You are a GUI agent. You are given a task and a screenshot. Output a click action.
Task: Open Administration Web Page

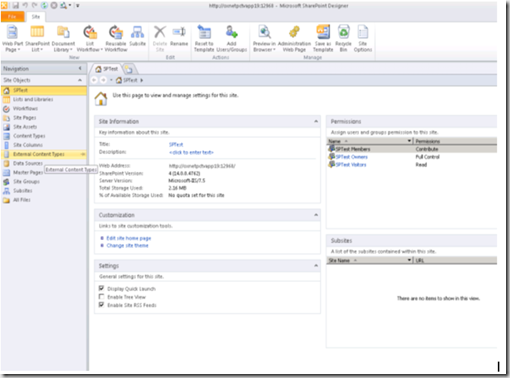(294, 39)
